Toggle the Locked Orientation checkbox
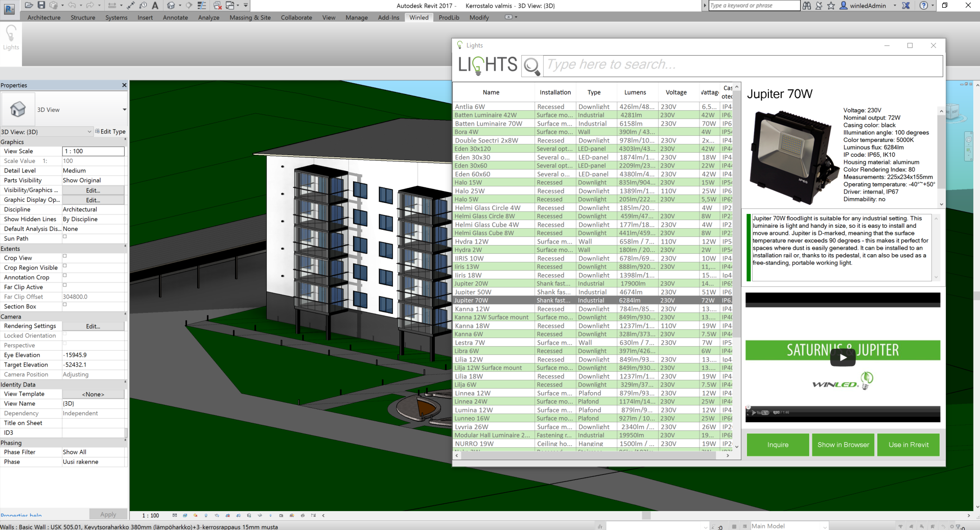Image resolution: width=980 pixels, height=530 pixels. pyautogui.click(x=65, y=333)
